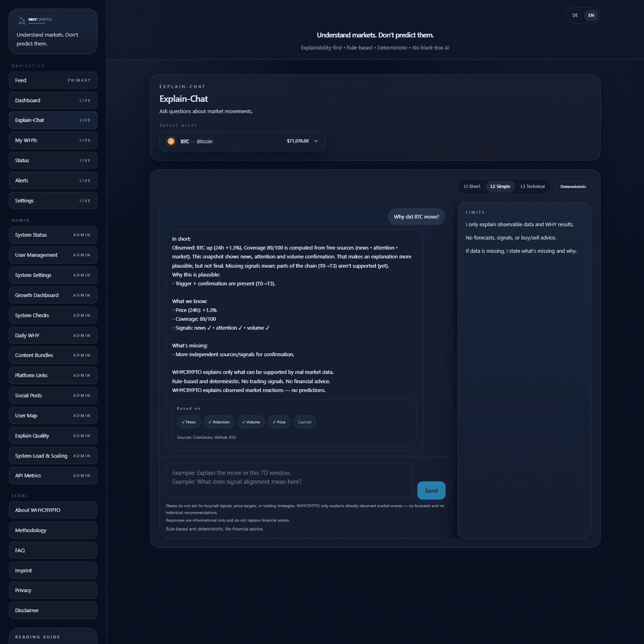644x644 pixels.
Task: Open Dashboard from the navigation
Action: click(x=53, y=100)
